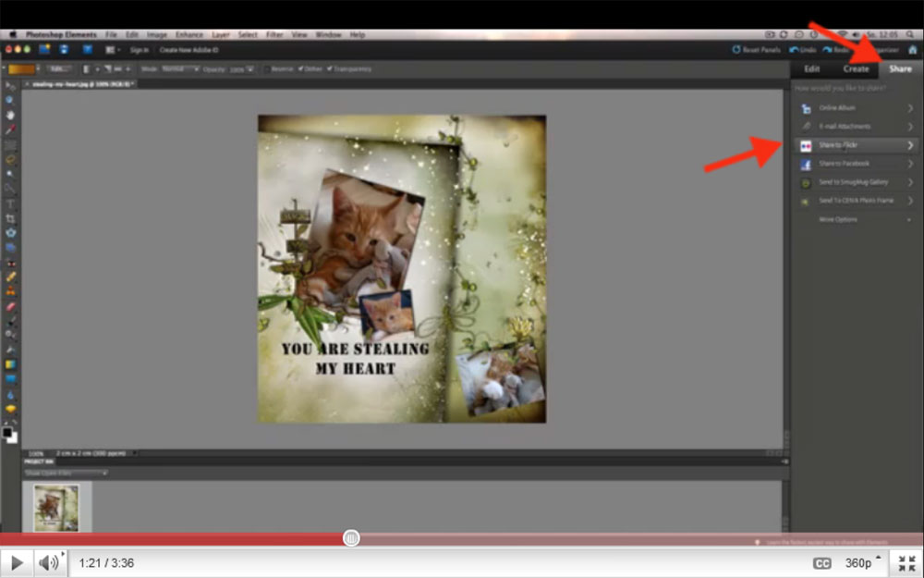Open the Enhance menu

[x=189, y=35]
